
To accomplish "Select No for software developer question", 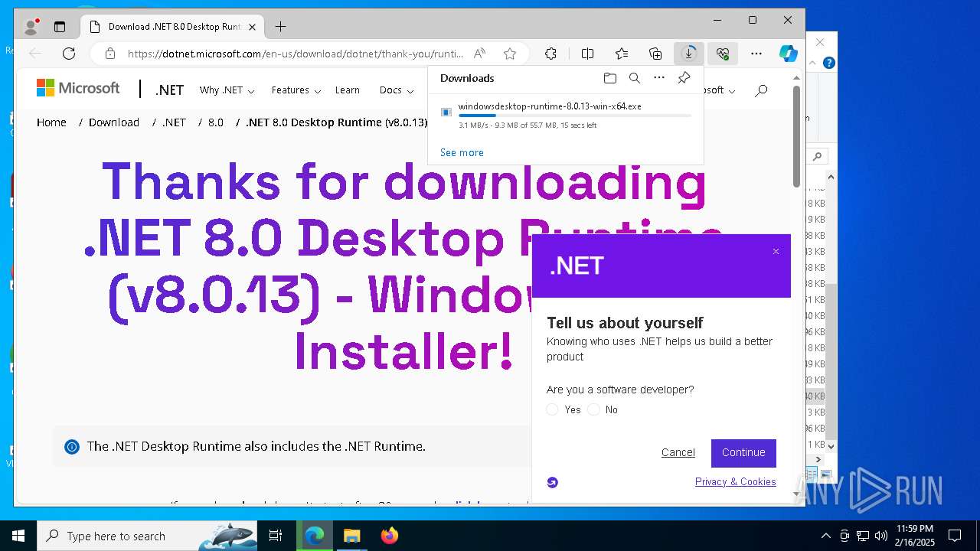I will [594, 409].
